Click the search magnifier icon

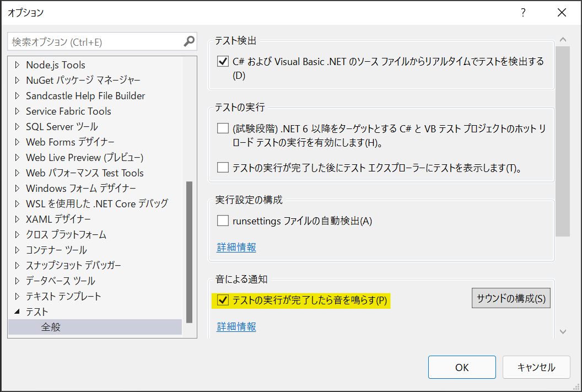[189, 41]
